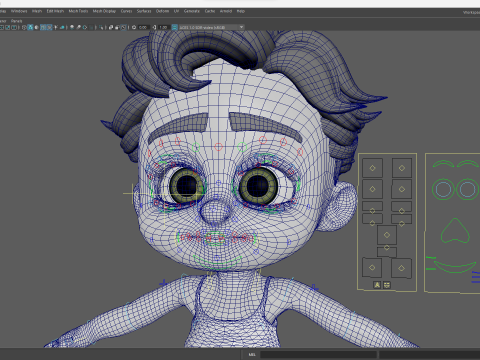Select bottom-left diamond handle in slider panel

click(372, 267)
